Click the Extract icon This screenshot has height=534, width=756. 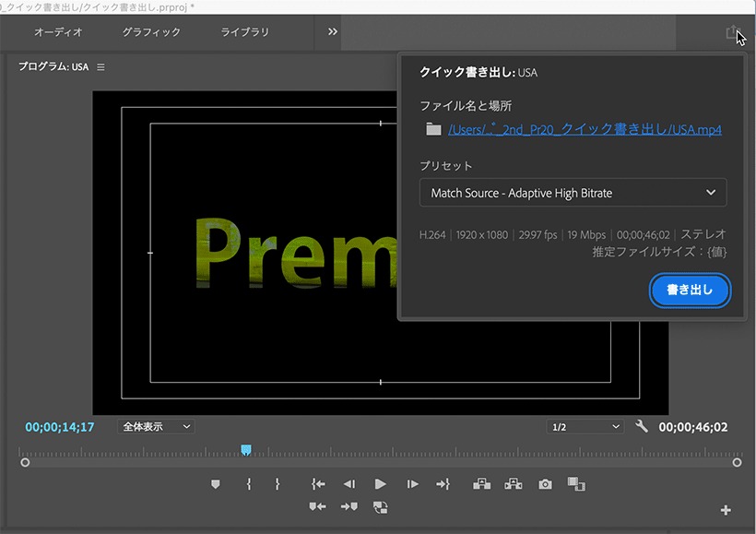[x=513, y=484]
